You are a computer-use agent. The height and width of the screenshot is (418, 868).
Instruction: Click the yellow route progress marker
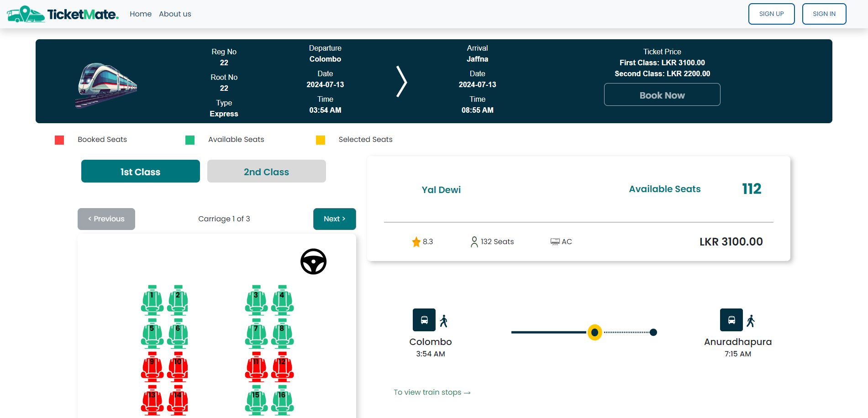tap(594, 332)
